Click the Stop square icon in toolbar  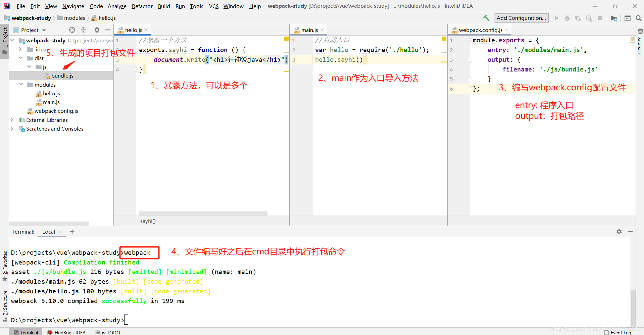click(x=600, y=18)
